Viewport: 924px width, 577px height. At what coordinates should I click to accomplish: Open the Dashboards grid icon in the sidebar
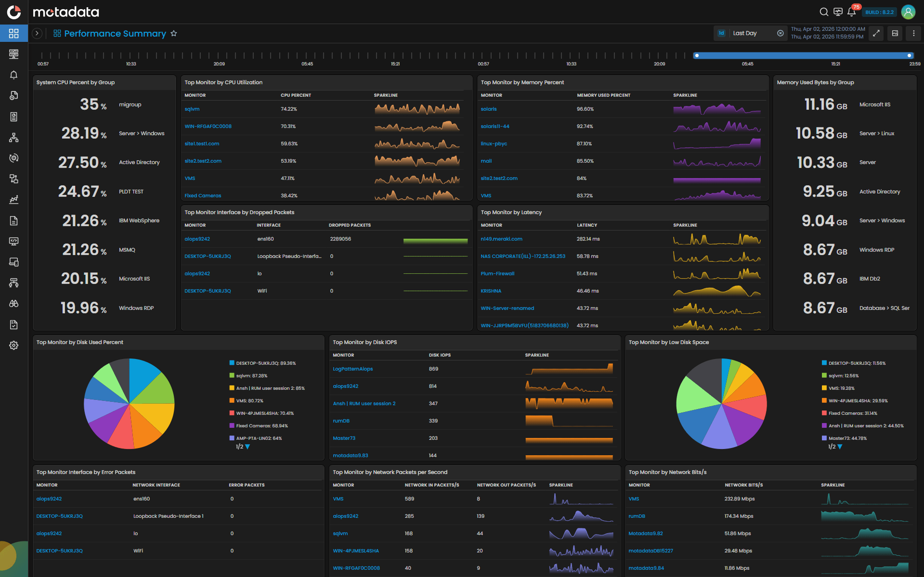click(14, 33)
